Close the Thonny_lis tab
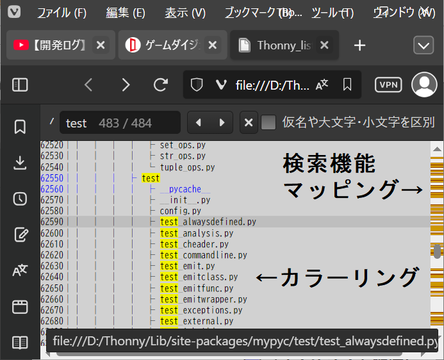Screen dimensions: 444x360 [324, 45]
